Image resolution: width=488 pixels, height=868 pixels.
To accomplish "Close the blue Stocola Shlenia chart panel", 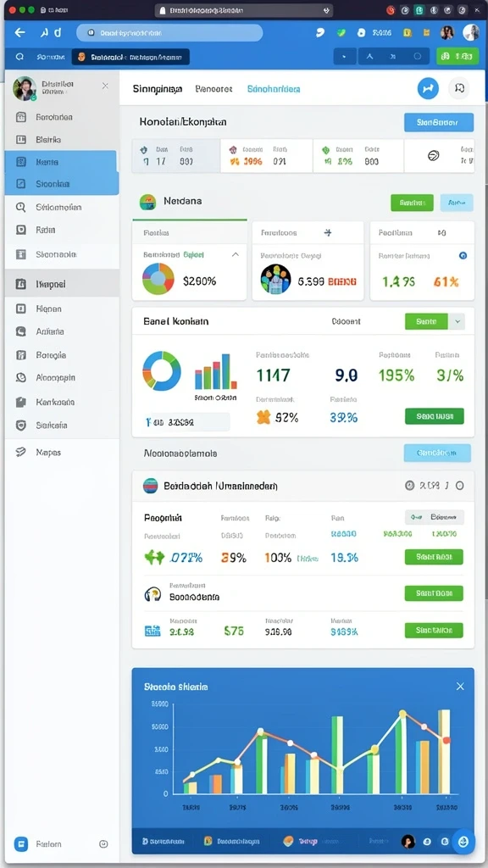I will point(460,687).
